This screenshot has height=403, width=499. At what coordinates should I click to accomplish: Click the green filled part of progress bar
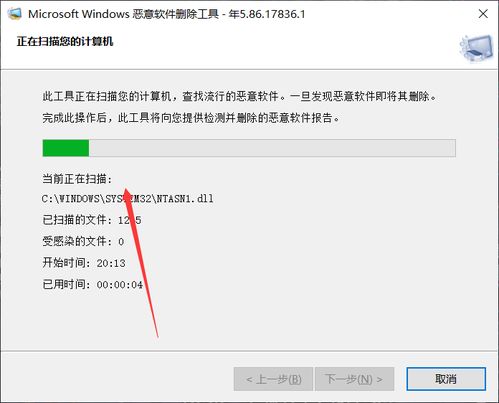click(66, 148)
